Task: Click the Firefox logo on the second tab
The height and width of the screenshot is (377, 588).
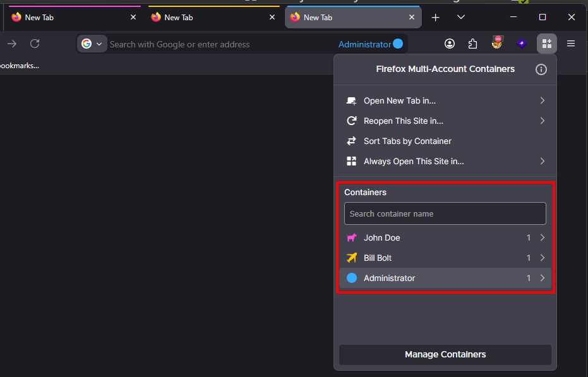Action: point(156,17)
